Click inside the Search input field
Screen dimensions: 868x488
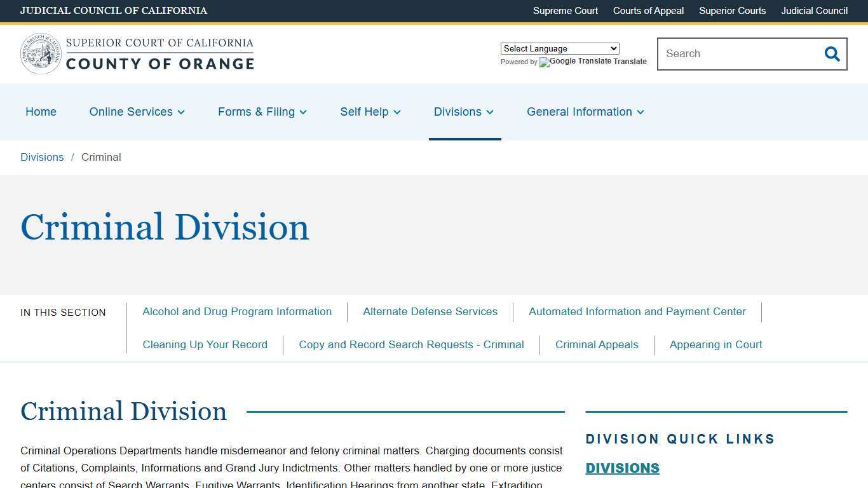[737, 54]
